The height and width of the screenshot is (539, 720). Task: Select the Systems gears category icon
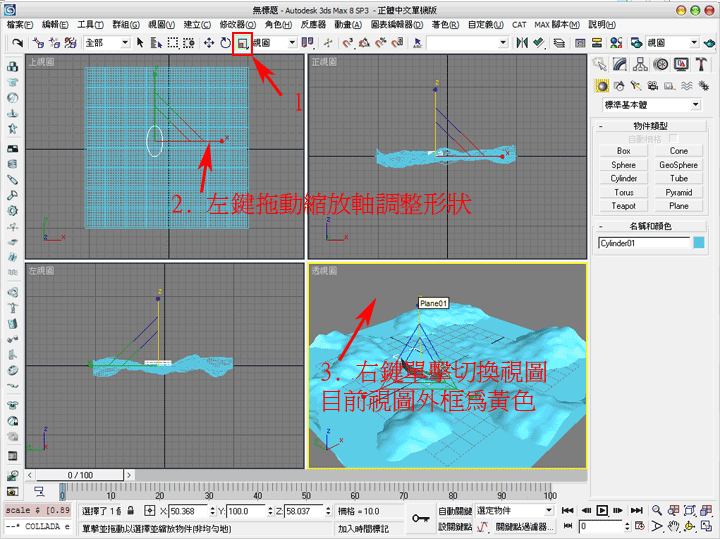[703, 86]
